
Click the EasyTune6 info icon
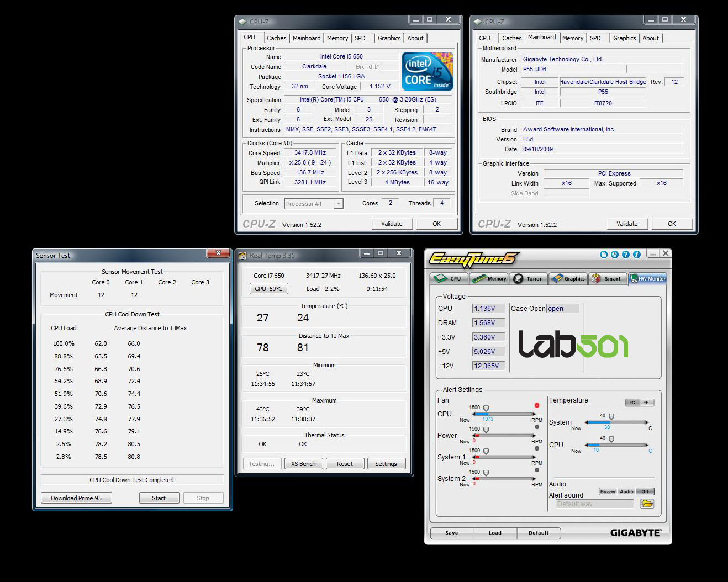(x=636, y=255)
